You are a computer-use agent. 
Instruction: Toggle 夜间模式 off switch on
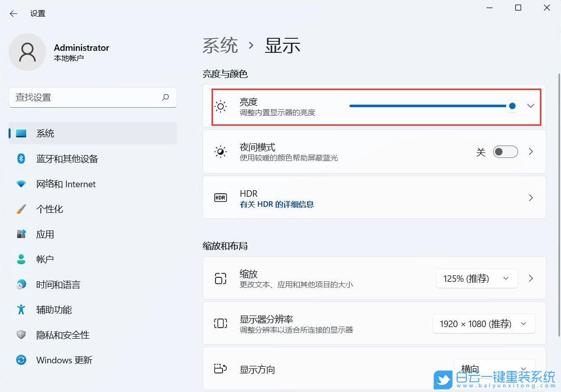click(x=505, y=151)
